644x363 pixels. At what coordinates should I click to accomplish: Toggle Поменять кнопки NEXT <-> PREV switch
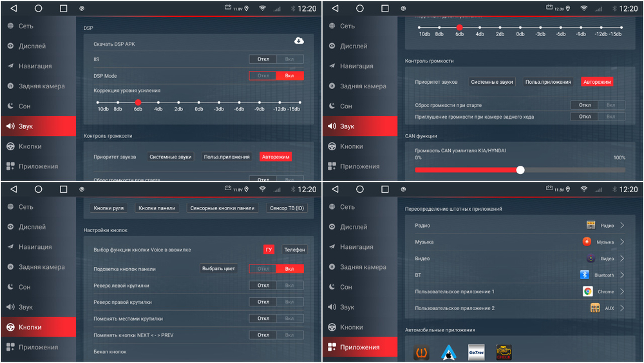tap(276, 335)
